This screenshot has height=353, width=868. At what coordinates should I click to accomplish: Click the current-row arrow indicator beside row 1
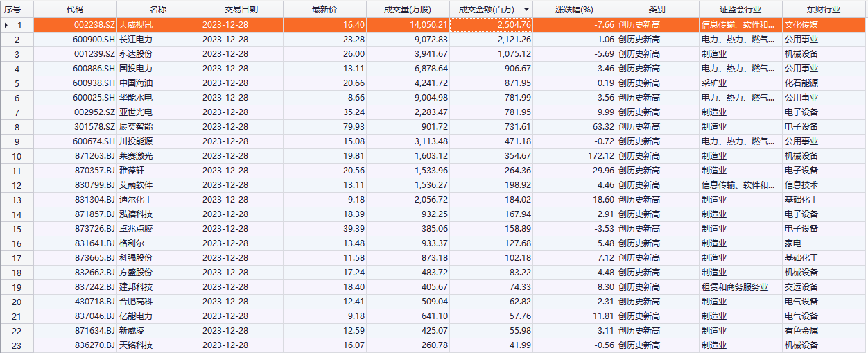[7, 25]
